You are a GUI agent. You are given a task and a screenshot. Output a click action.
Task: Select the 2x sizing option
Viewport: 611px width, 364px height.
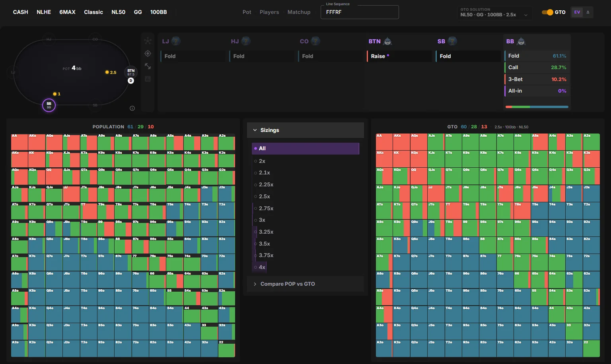point(305,161)
